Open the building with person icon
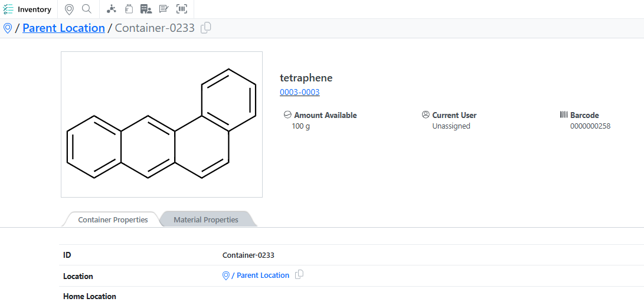644x305 pixels. coord(146,9)
